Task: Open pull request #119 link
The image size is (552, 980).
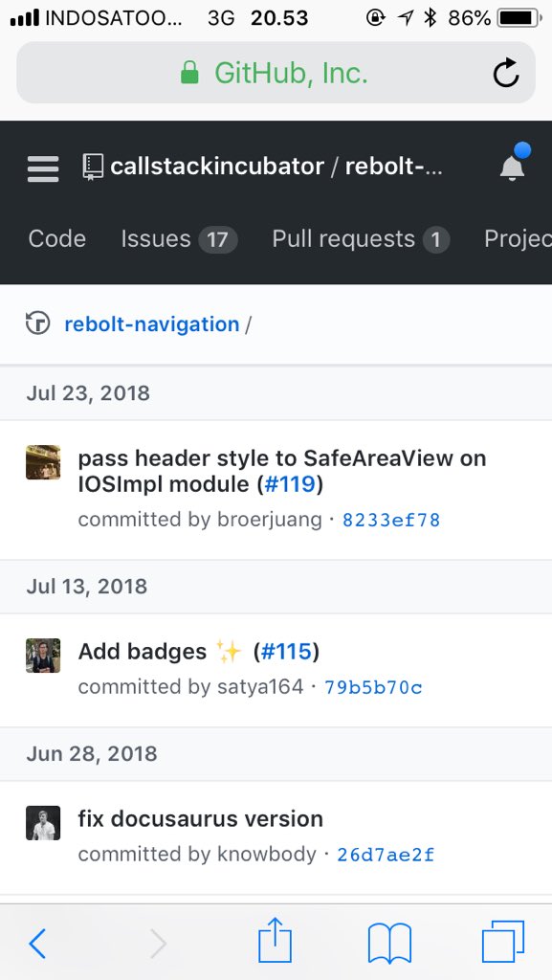Action: (x=291, y=484)
